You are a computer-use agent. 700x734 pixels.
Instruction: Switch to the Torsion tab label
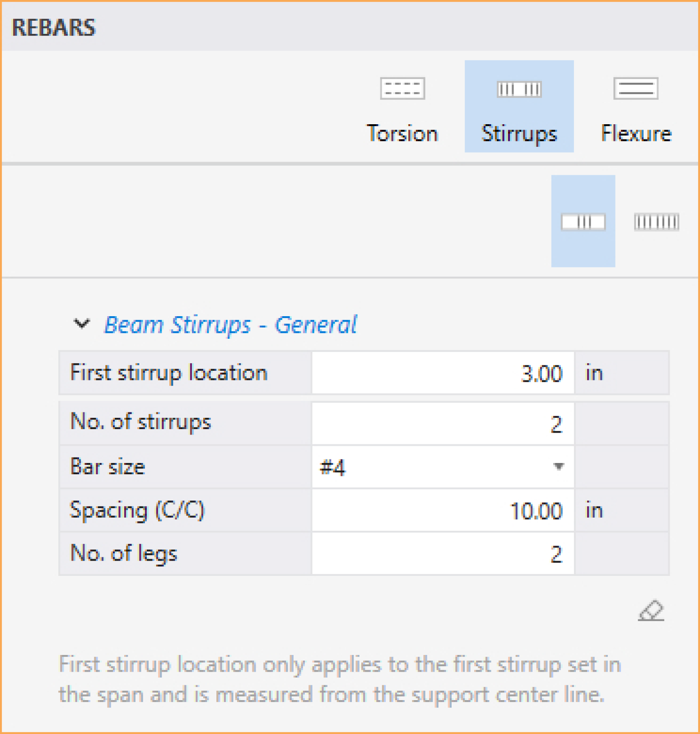coord(402,133)
